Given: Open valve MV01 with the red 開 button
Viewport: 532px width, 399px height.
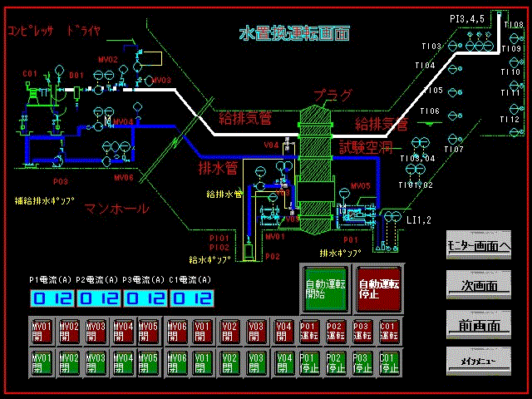Looking at the screenshot, I should 41,330.
